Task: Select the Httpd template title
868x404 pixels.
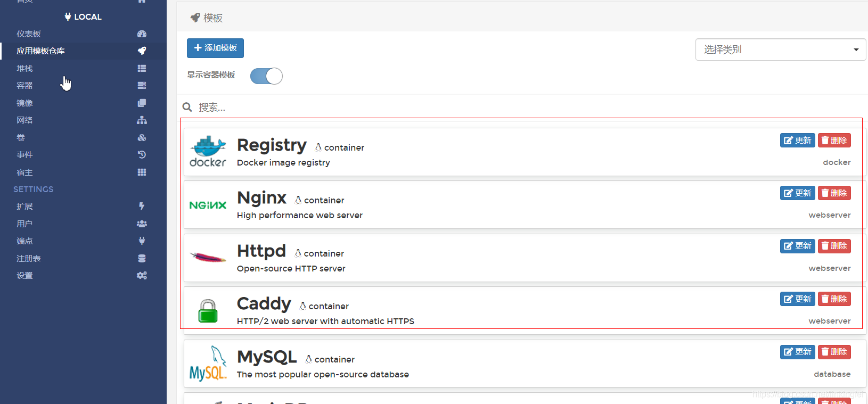Action: click(x=261, y=251)
